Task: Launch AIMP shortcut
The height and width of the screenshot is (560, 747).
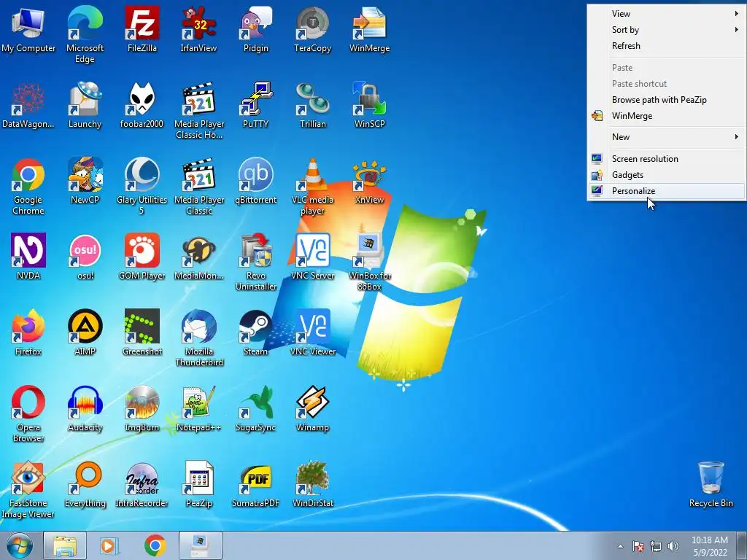Action: [x=85, y=332]
